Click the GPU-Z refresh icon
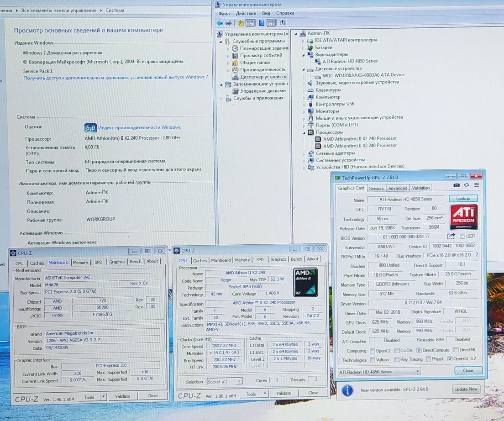 (x=467, y=185)
